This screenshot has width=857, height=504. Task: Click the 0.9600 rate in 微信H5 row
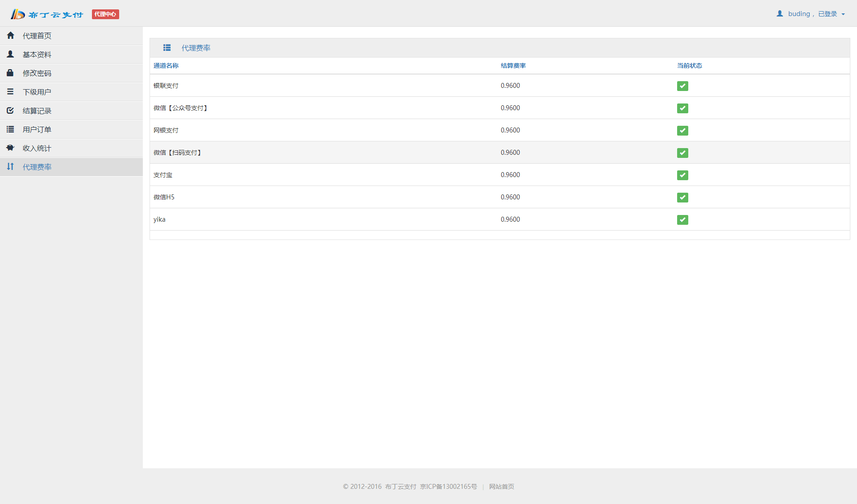(x=510, y=197)
